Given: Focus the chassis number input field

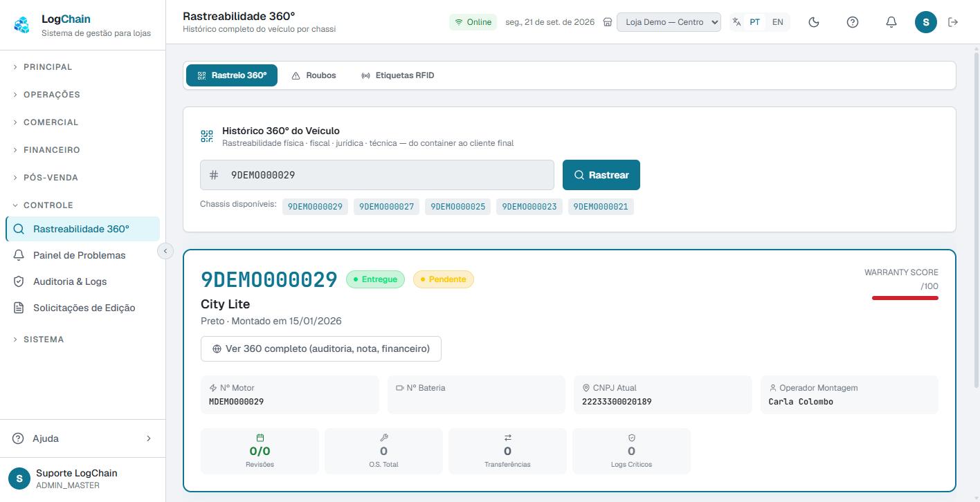Looking at the screenshot, I should tap(377, 175).
